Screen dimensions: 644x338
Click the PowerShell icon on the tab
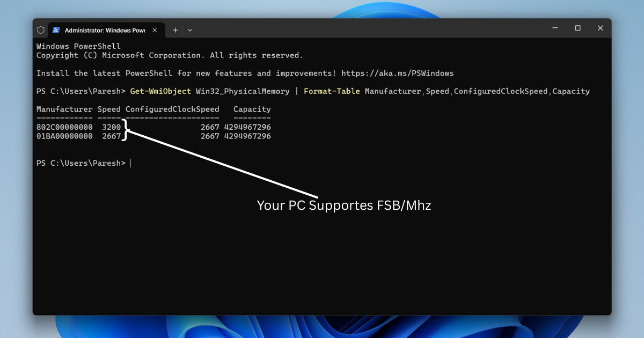[x=56, y=30]
